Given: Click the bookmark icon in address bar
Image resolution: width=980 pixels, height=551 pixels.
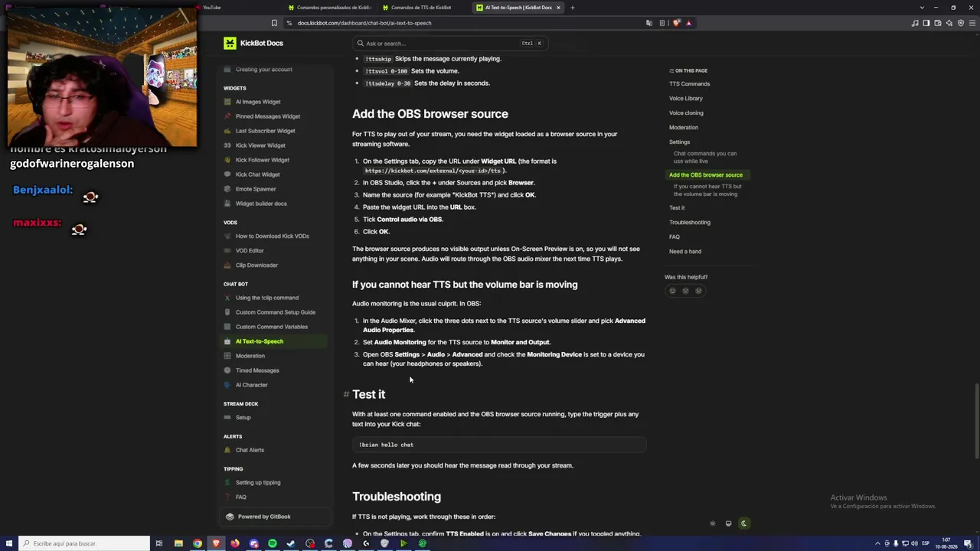Looking at the screenshot, I should [274, 23].
